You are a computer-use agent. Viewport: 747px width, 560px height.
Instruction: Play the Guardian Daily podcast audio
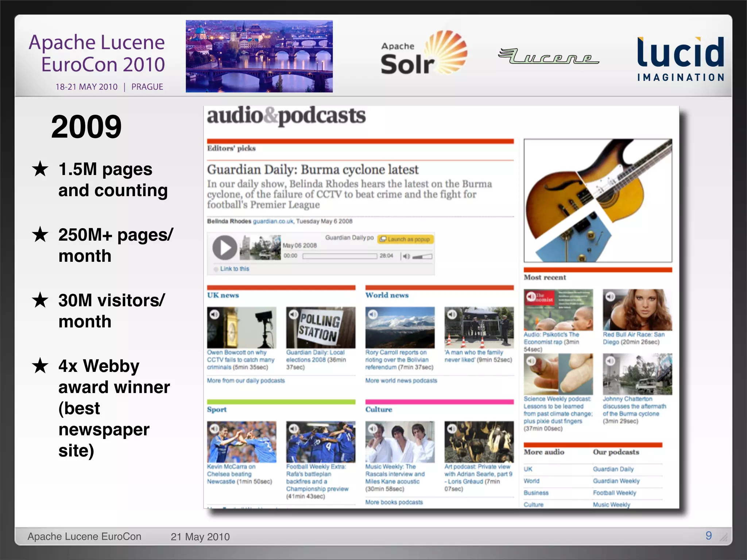tap(225, 248)
